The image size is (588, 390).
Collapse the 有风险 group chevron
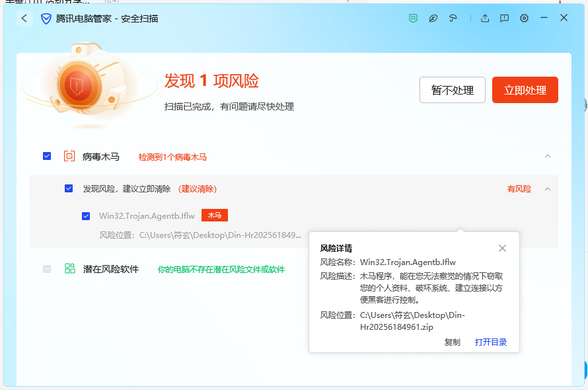pyautogui.click(x=548, y=189)
